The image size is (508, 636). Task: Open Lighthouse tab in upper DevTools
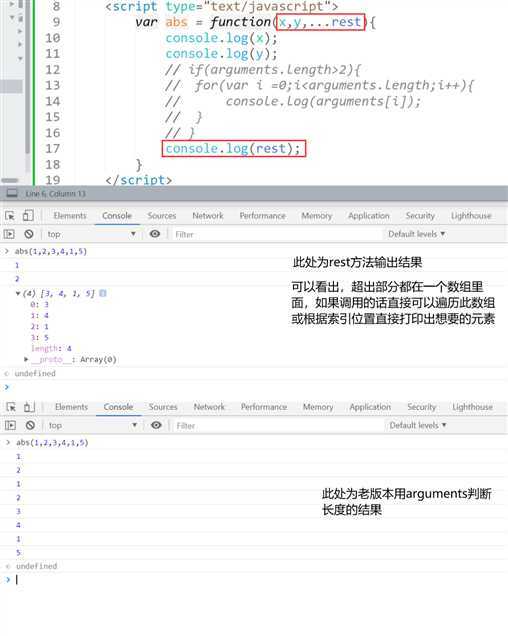[471, 215]
